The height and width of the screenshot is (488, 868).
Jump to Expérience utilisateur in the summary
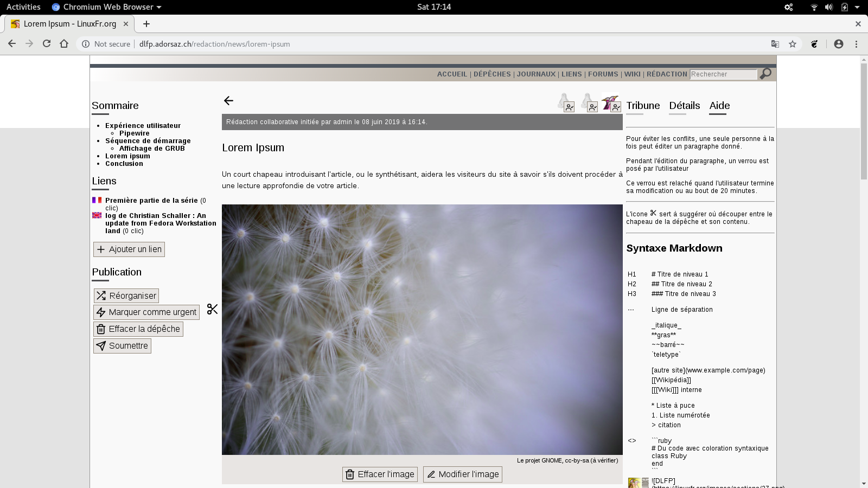tap(143, 125)
